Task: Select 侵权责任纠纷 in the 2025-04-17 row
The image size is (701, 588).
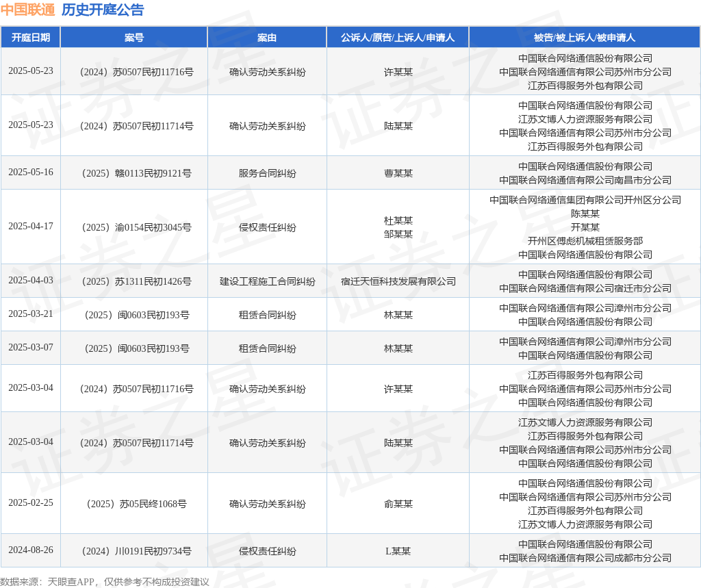Action: (268, 227)
